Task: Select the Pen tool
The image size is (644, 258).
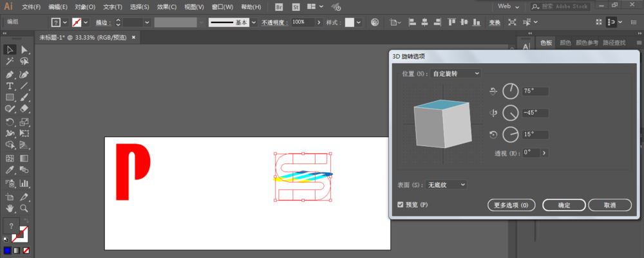Action: (10, 75)
